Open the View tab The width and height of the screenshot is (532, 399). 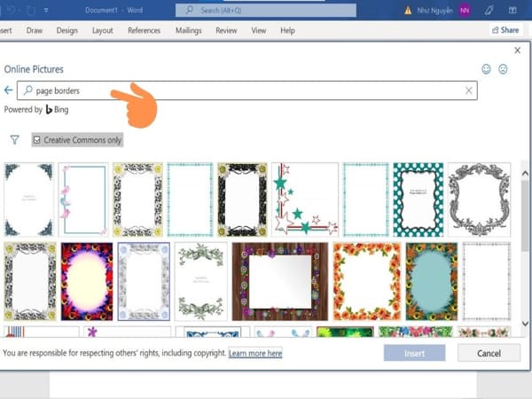pyautogui.click(x=259, y=30)
